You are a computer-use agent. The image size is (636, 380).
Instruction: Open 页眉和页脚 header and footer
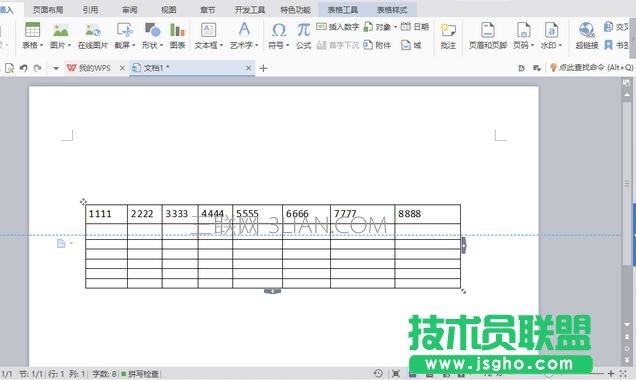pyautogui.click(x=488, y=36)
